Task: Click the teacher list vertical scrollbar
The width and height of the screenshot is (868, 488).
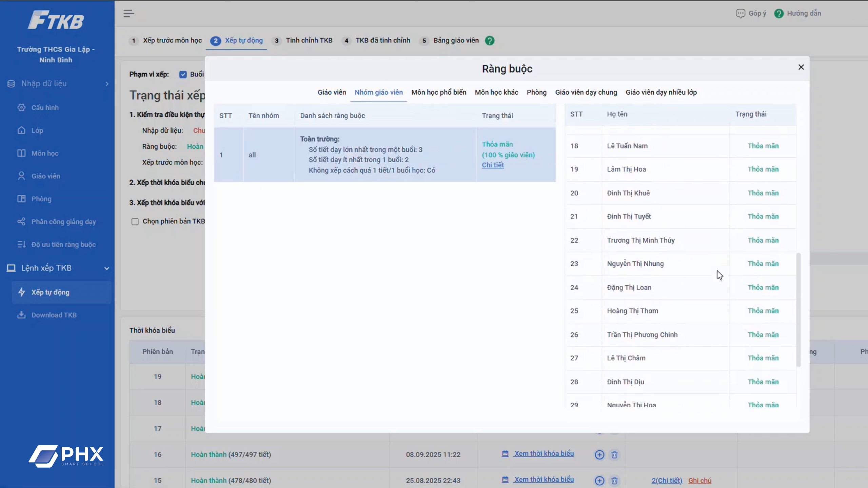Action: (798, 309)
